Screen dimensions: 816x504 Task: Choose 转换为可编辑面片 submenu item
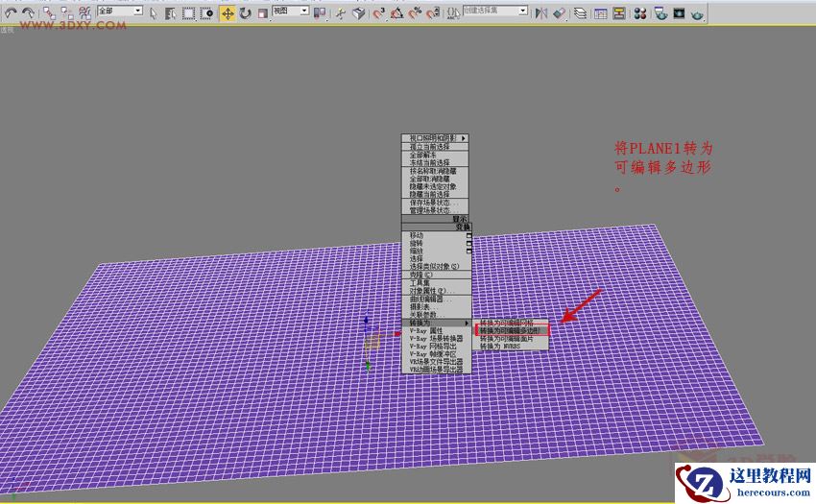(x=510, y=339)
